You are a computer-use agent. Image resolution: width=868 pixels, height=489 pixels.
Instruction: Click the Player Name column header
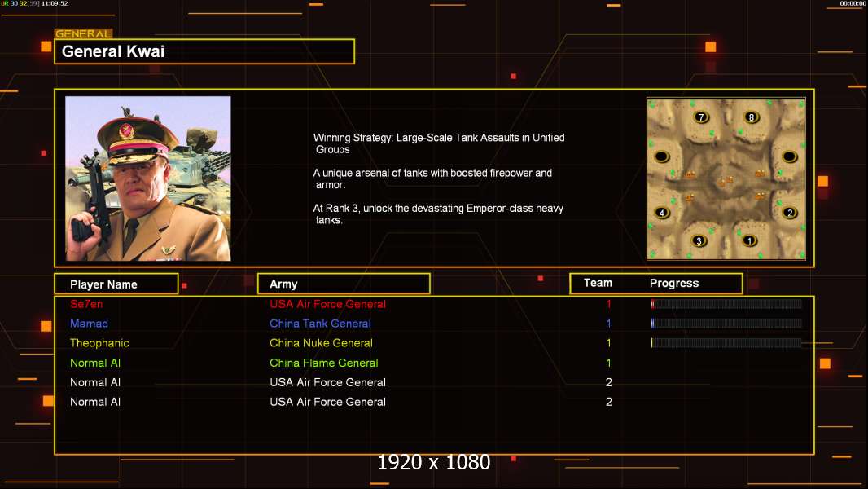tap(116, 284)
